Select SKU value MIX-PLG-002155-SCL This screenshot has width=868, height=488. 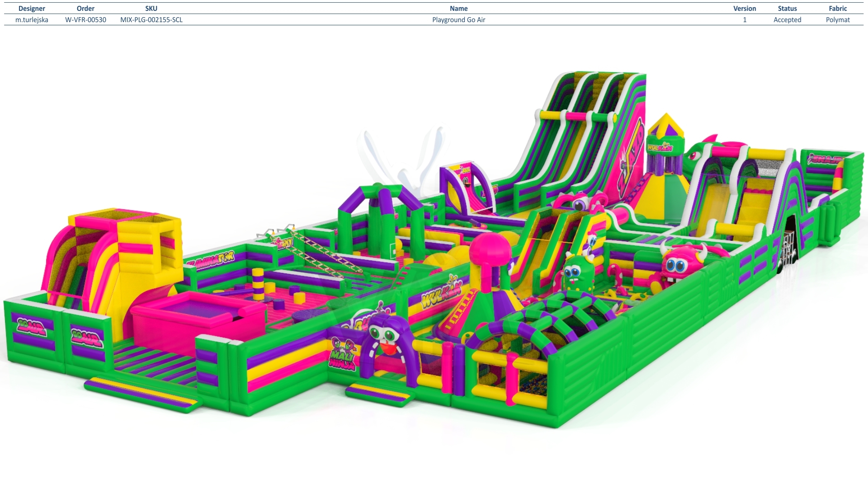[151, 20]
